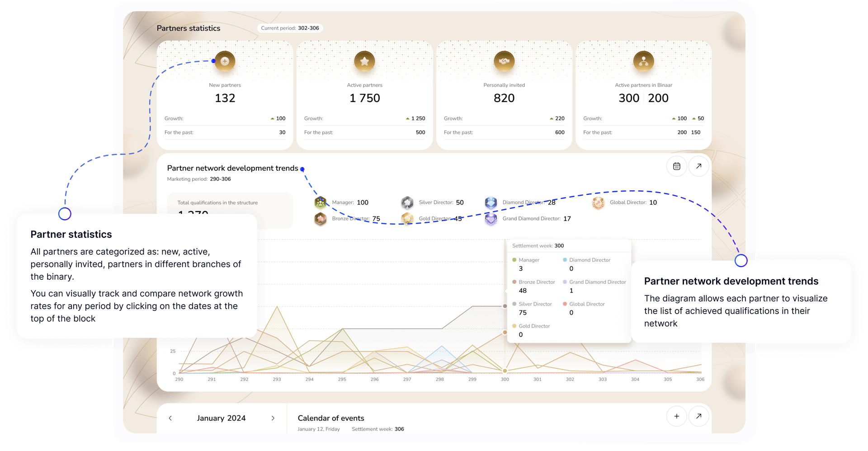
Task: Click week 293 on the chart axis
Action: click(x=277, y=380)
